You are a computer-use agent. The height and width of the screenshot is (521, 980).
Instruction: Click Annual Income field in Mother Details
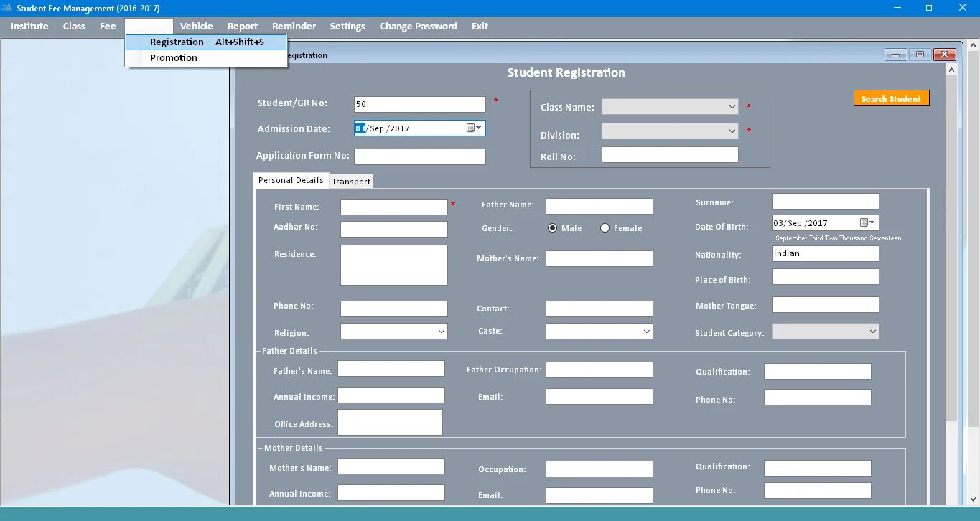click(391, 492)
